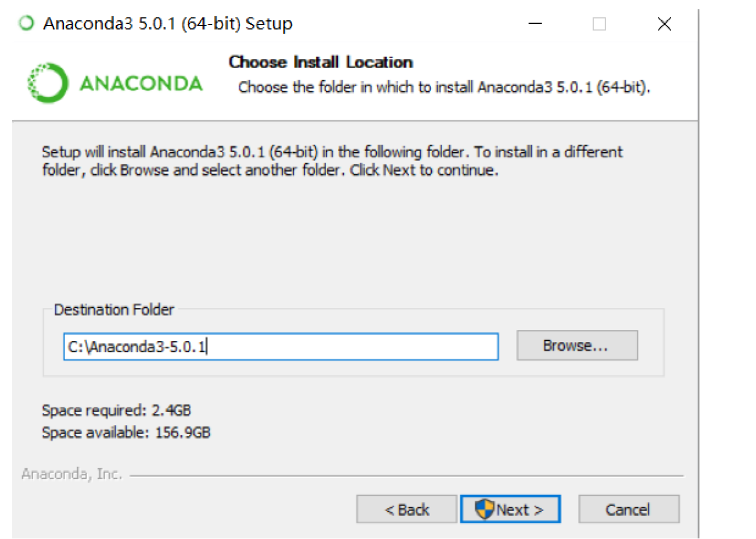Click the window title text in the title bar
The height and width of the screenshot is (539, 756).
168,24
